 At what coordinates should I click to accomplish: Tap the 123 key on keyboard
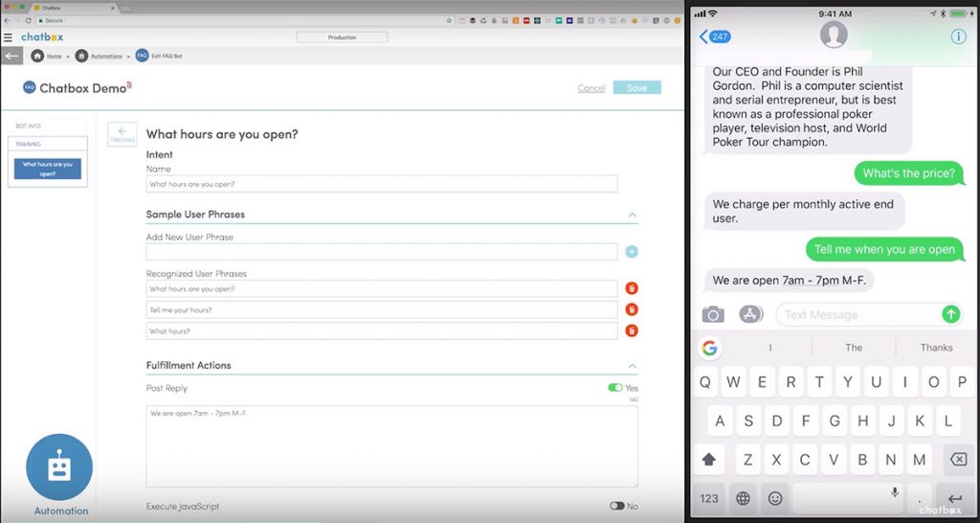709,499
